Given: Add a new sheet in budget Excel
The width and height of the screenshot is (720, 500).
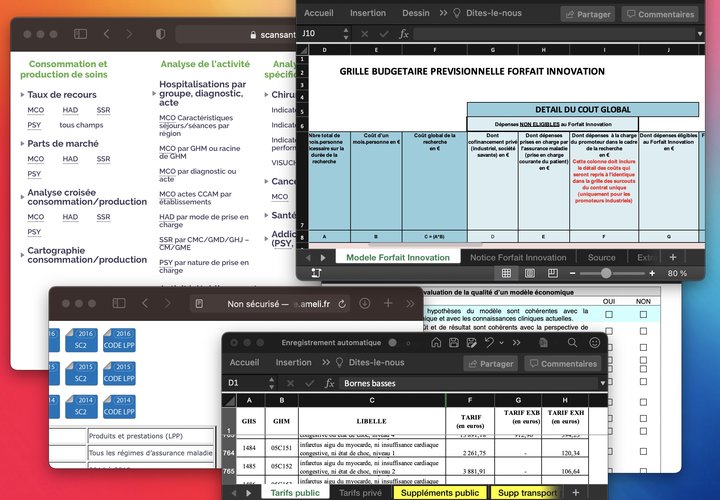Looking at the screenshot, I should 673,257.
